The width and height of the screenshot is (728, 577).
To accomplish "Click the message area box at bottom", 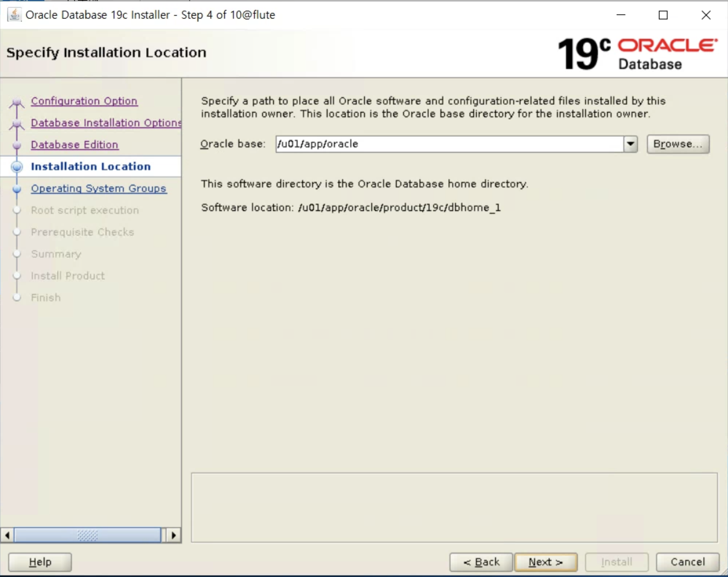I will [454, 507].
